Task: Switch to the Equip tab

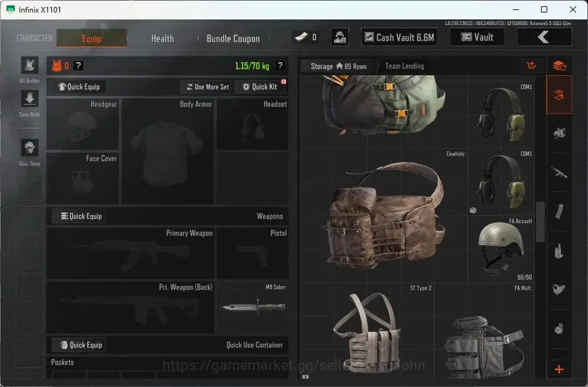Action: tap(92, 38)
